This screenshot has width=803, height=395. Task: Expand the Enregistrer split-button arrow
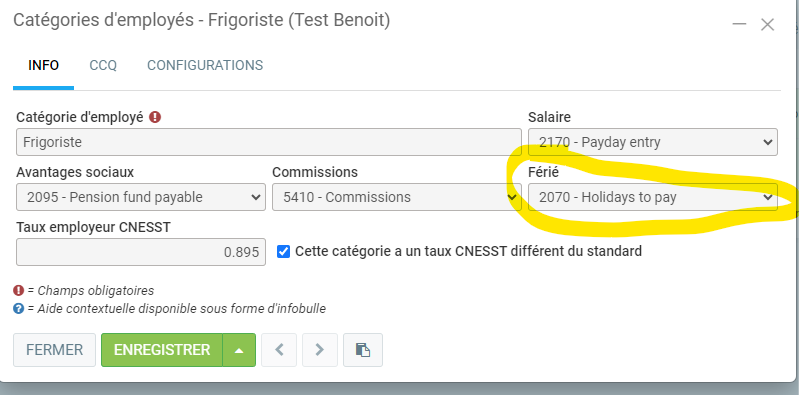pyautogui.click(x=239, y=350)
